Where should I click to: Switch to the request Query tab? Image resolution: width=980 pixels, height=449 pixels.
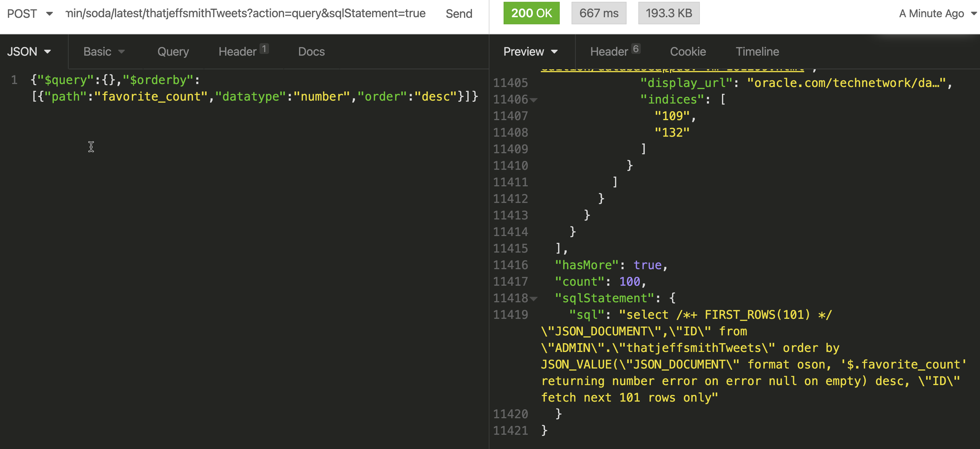[173, 51]
